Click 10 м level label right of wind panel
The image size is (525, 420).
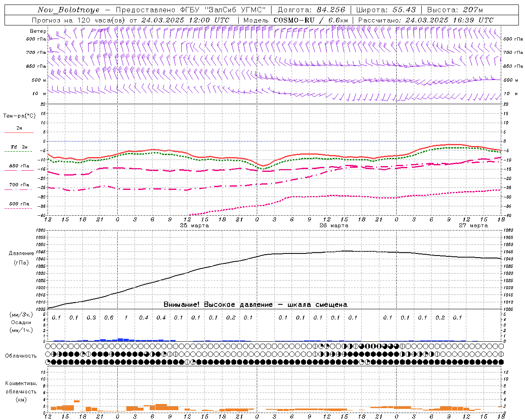pyautogui.click(x=511, y=94)
